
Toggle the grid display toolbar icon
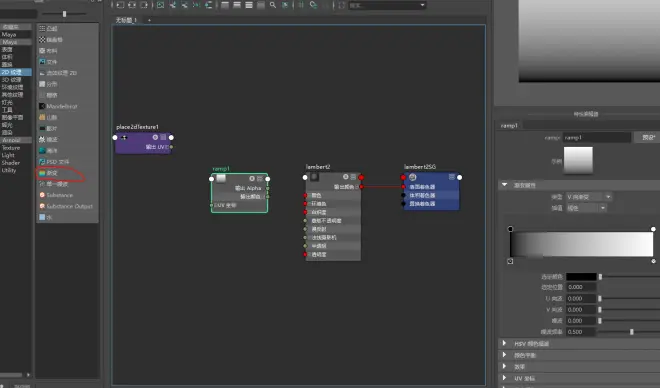click(301, 5)
